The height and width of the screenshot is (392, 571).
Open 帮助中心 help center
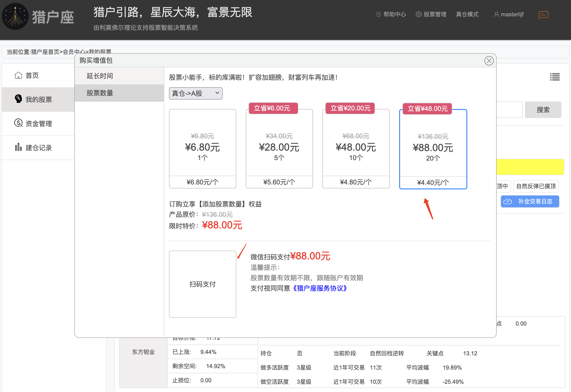391,14
